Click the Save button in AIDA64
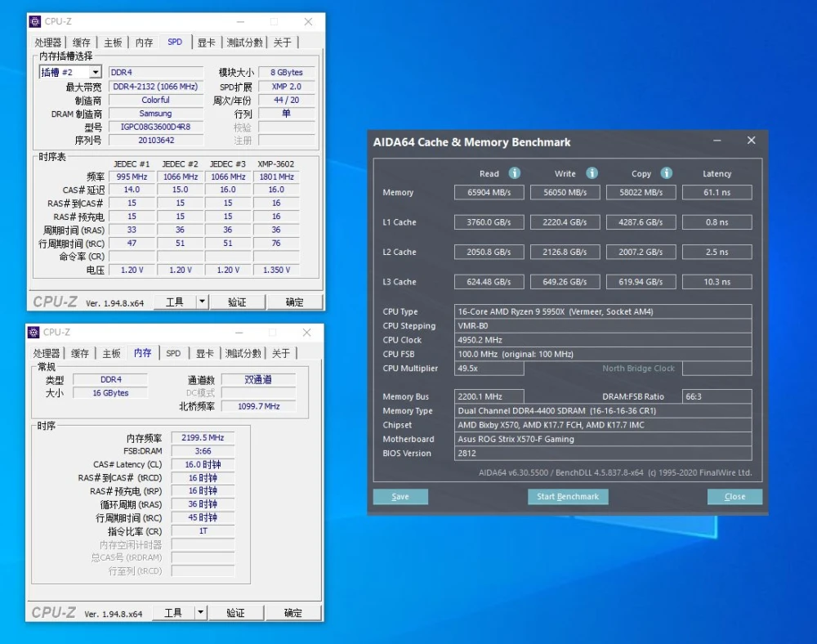This screenshot has width=817, height=644. (400, 496)
